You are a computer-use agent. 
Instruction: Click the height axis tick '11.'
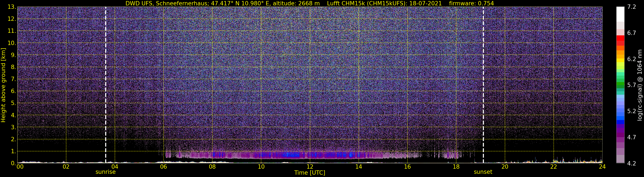point(12,31)
